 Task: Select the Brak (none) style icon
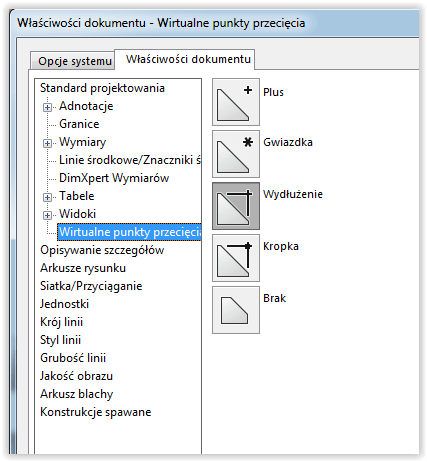(x=236, y=310)
